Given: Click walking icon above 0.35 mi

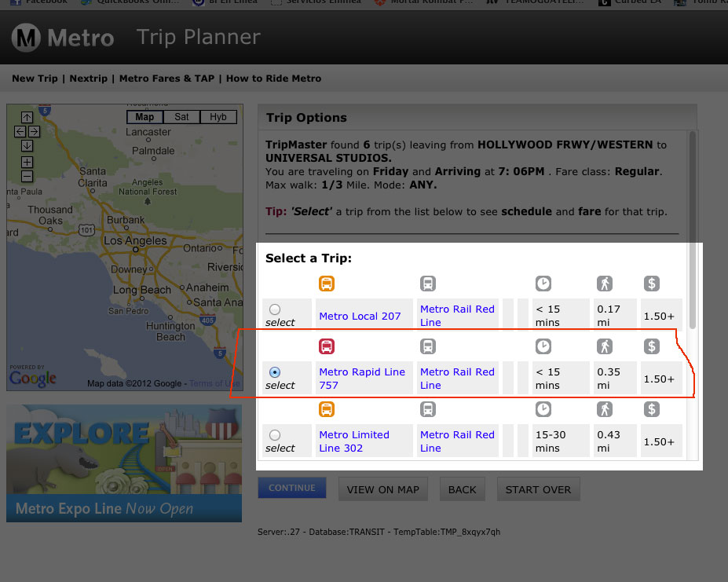Looking at the screenshot, I should [605, 346].
